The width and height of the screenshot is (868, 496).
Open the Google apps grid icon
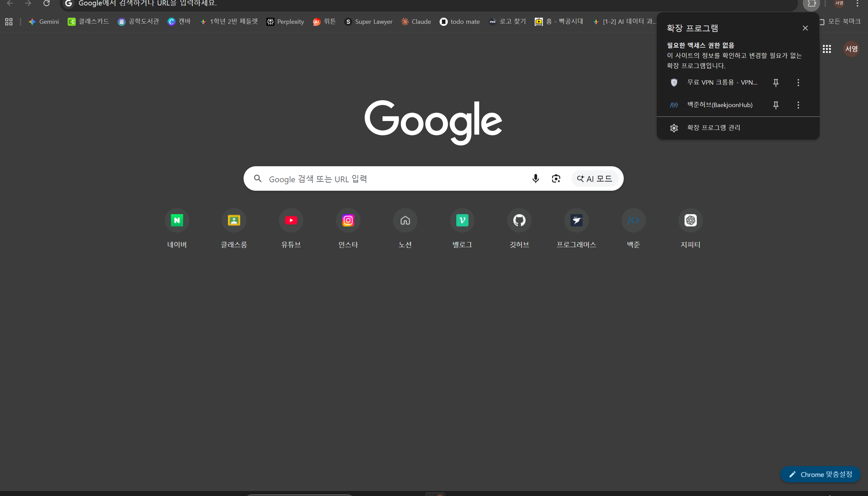pos(827,49)
